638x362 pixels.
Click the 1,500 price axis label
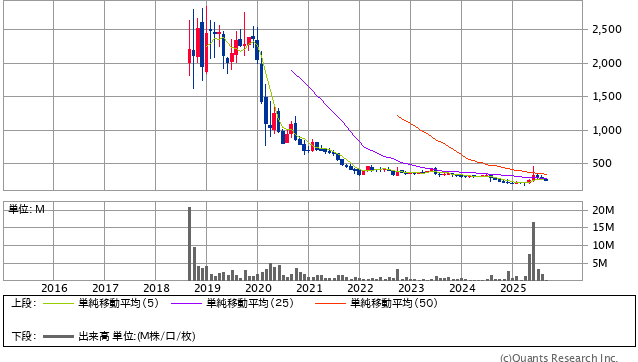click(607, 97)
